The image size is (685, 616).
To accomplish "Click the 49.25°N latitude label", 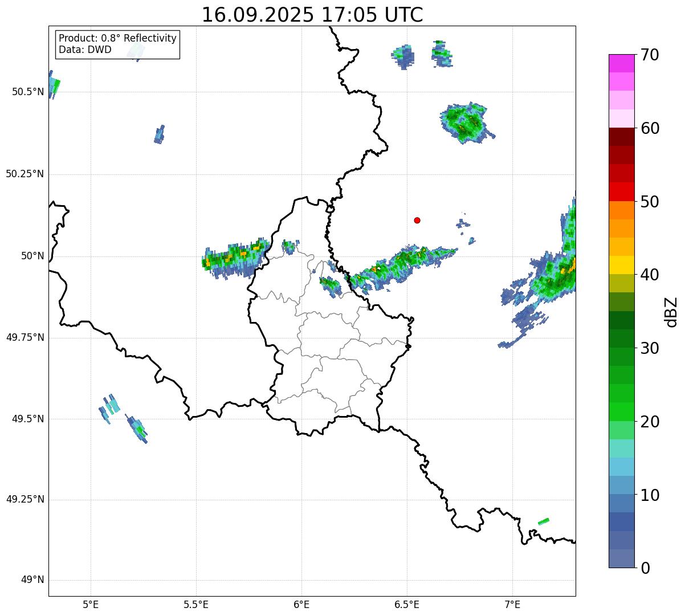I will coord(25,499).
